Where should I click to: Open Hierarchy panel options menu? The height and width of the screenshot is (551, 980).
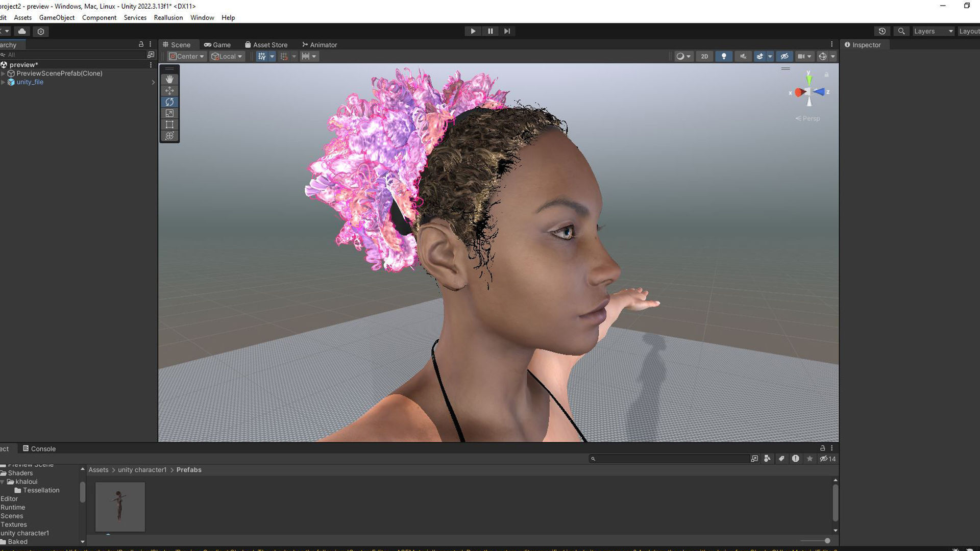pyautogui.click(x=150, y=44)
